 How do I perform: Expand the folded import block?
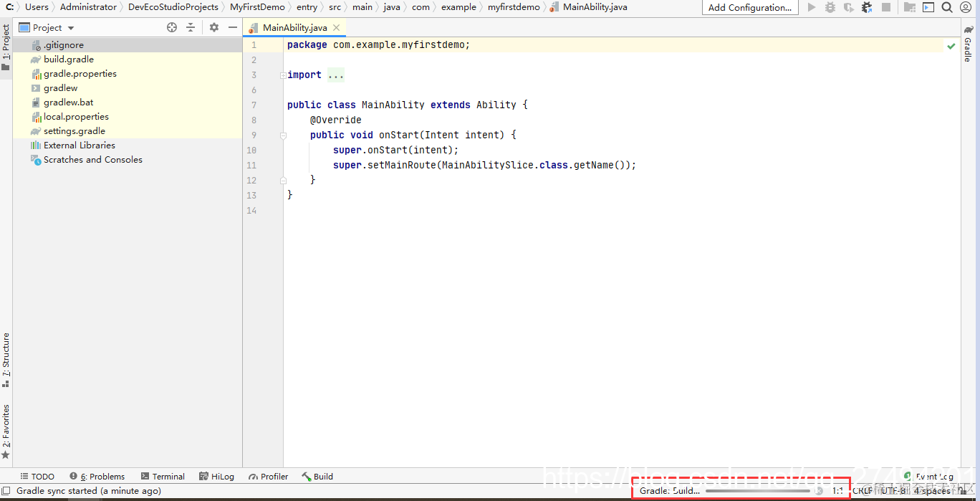click(x=283, y=75)
